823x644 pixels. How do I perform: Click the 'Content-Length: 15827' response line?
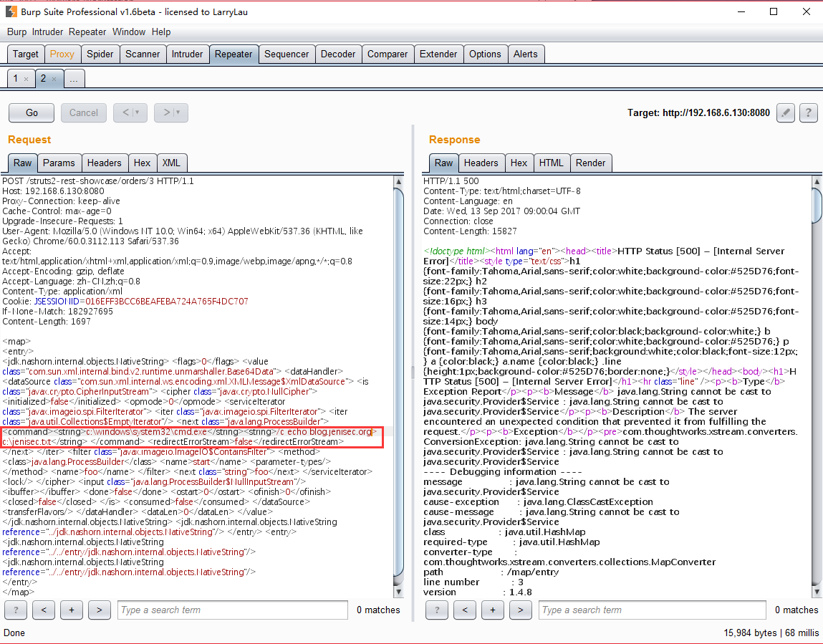point(470,231)
